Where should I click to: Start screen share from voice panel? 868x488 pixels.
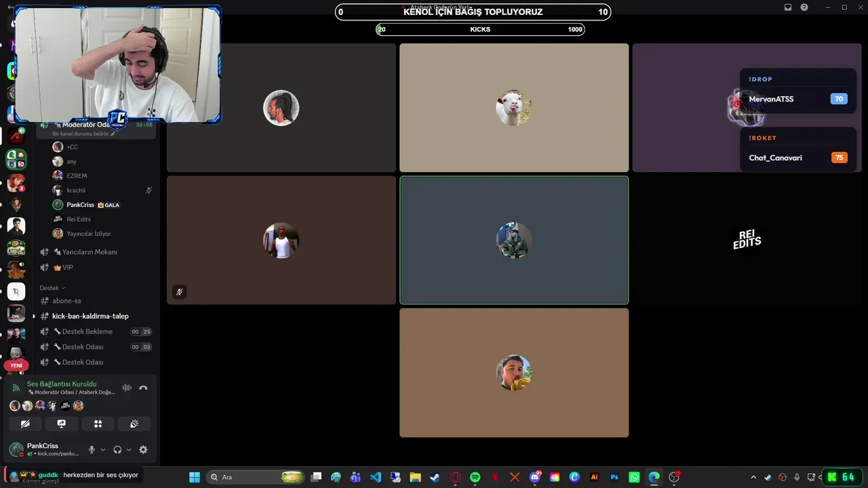(x=62, y=424)
